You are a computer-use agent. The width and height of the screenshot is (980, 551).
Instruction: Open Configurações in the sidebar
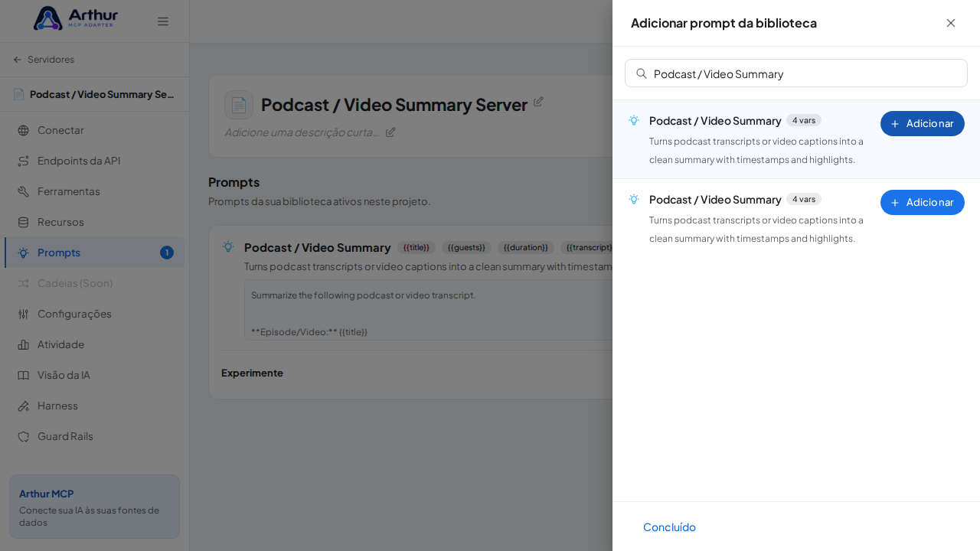94,314
